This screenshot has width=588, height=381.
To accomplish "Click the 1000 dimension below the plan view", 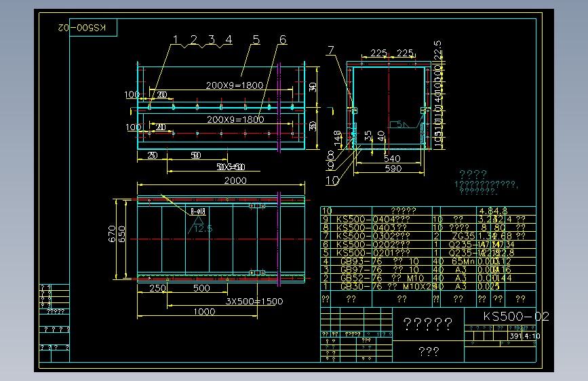I will point(204,312).
